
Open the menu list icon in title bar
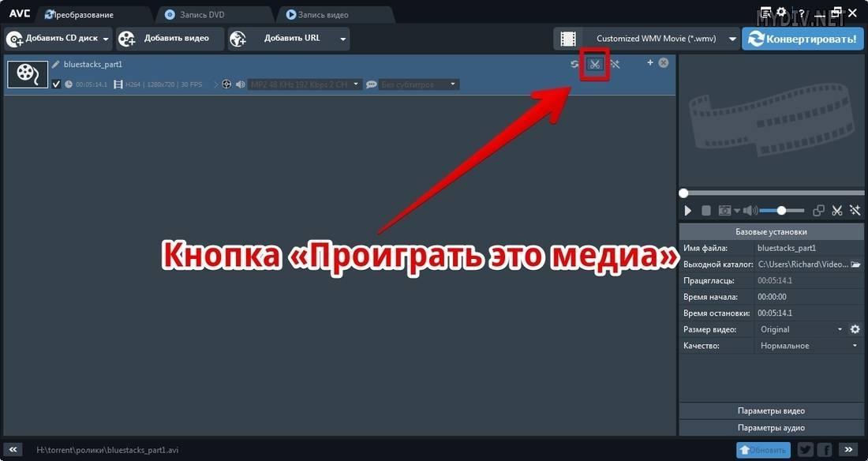(766, 12)
